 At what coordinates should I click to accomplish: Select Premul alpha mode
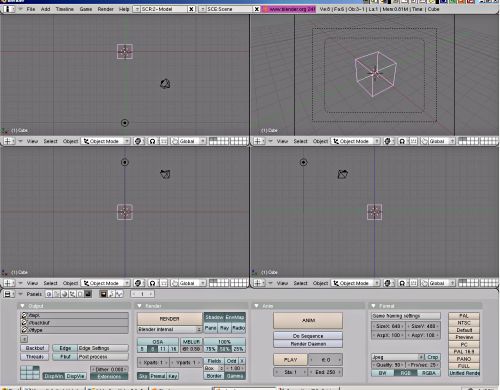(158, 376)
